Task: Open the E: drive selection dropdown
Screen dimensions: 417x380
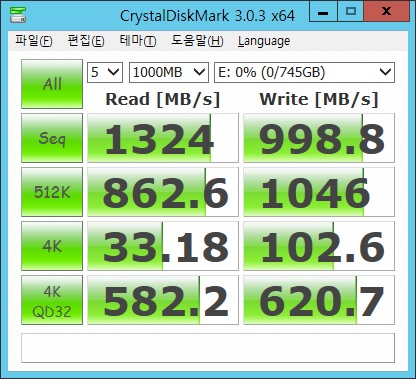Action: [x=304, y=72]
